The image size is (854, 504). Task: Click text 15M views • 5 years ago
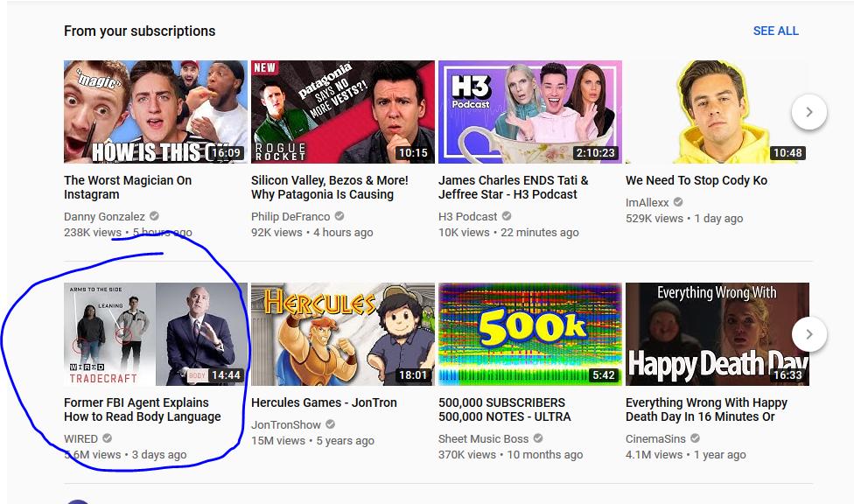point(312,441)
